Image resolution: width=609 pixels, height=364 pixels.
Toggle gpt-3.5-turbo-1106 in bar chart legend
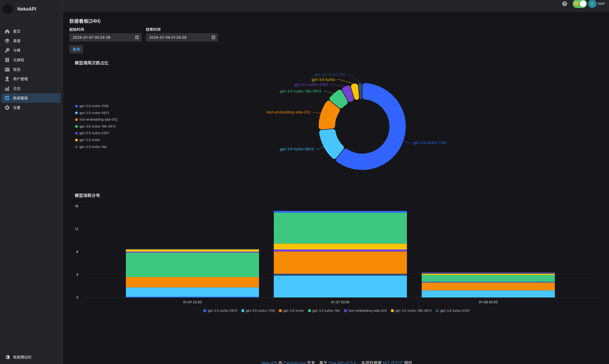(258, 311)
